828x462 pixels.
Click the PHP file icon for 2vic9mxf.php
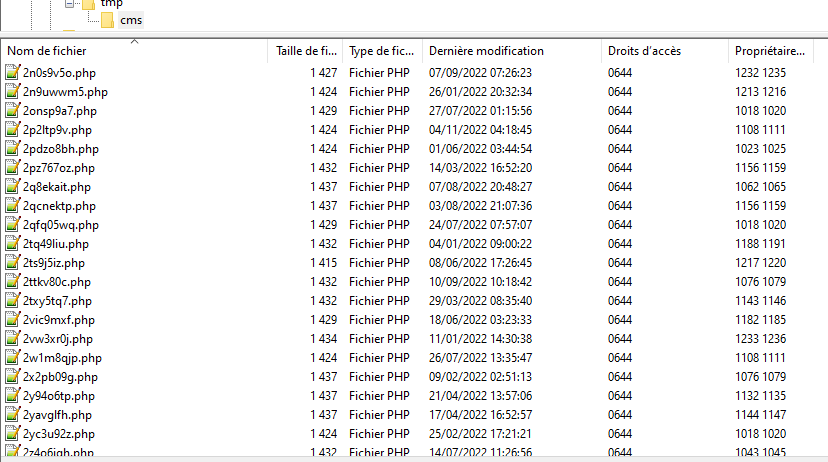(13, 319)
